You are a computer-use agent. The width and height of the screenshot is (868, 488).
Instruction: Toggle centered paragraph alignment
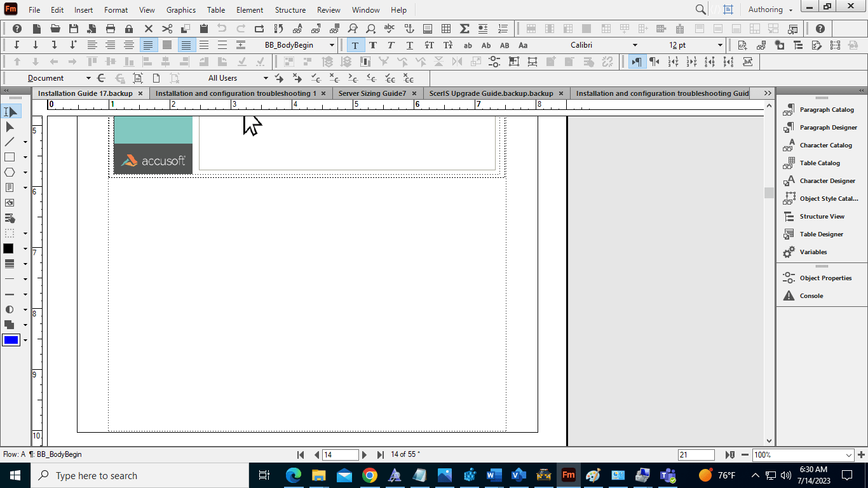pyautogui.click(x=111, y=45)
